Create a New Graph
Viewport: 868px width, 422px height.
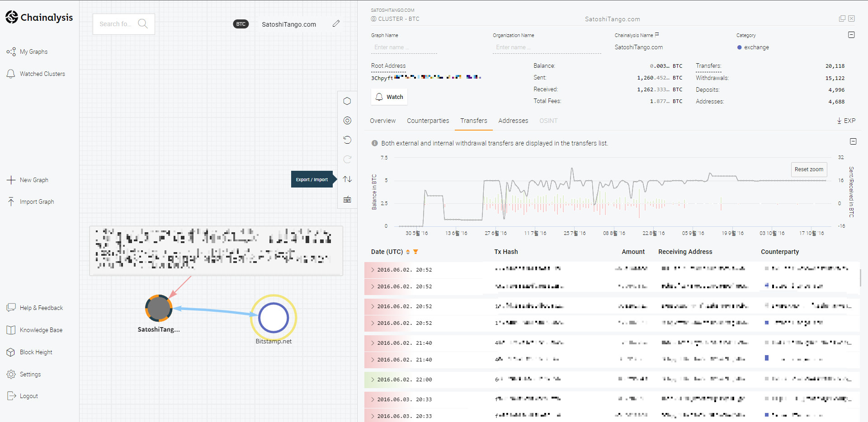28,180
